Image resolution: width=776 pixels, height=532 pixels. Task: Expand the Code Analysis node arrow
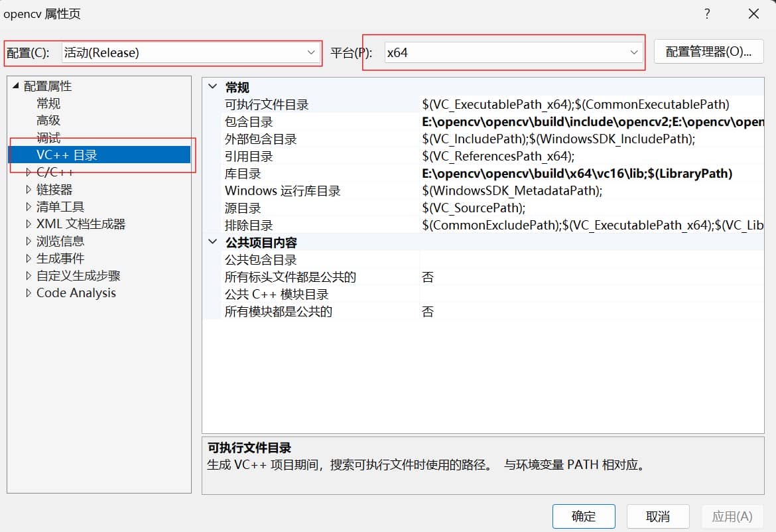click(28, 293)
